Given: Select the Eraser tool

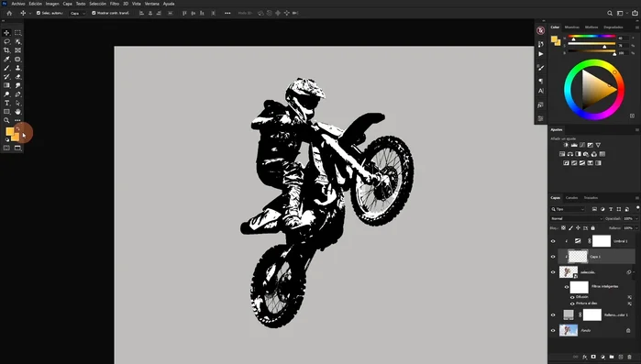Looking at the screenshot, I should (x=17, y=77).
